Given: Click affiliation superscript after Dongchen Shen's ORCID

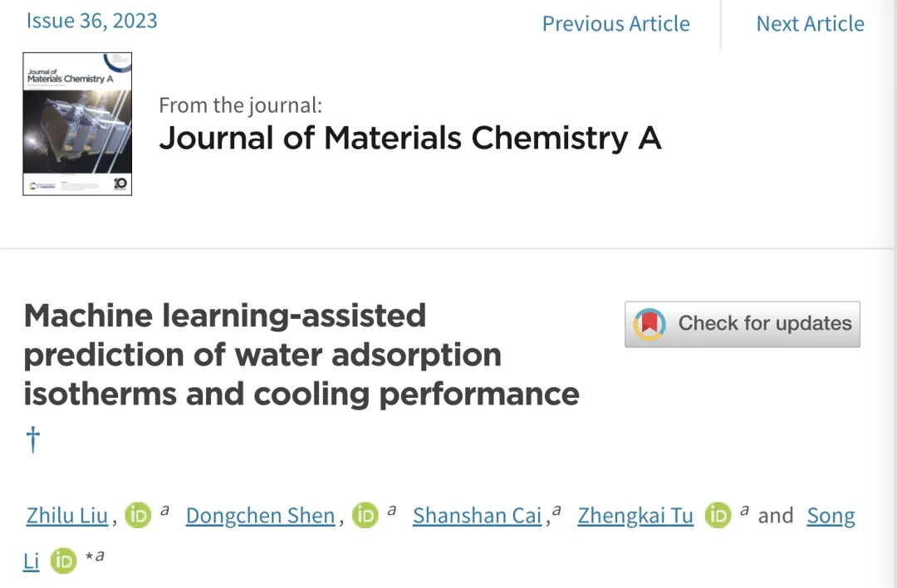Looking at the screenshot, I should pos(391,512).
